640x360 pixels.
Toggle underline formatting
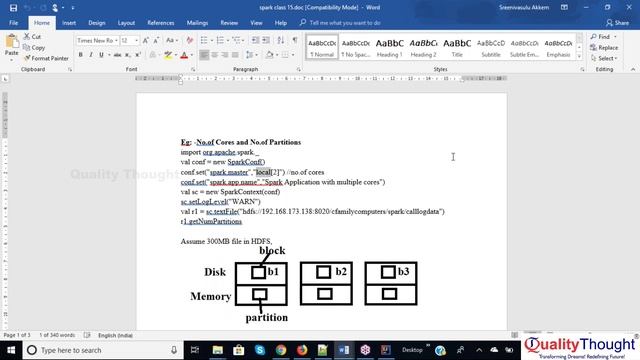101,55
